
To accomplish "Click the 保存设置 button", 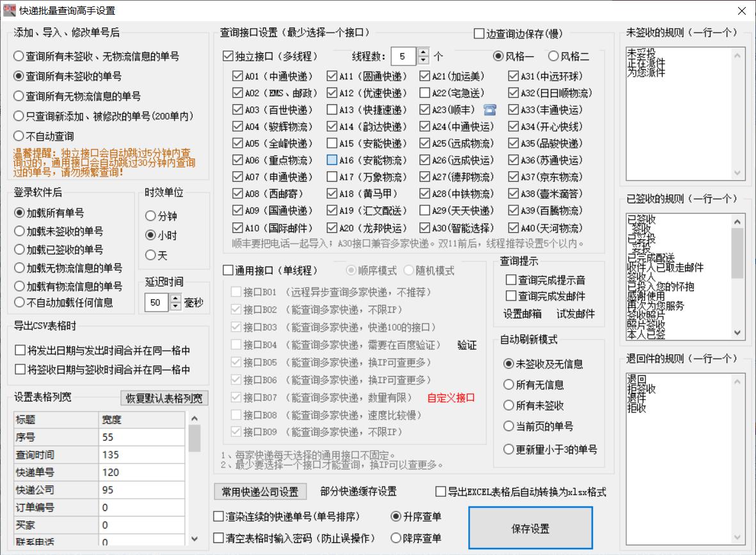I will tap(530, 529).
